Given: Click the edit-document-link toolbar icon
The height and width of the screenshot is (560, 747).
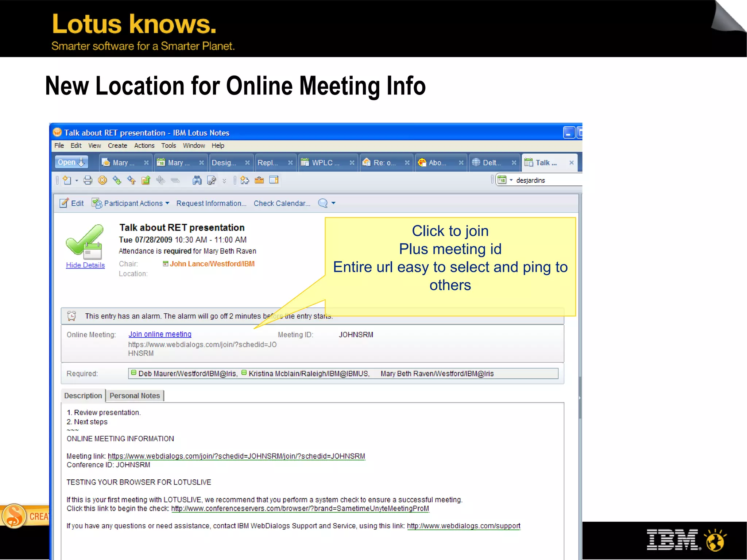Looking at the screenshot, I should pos(212,180).
